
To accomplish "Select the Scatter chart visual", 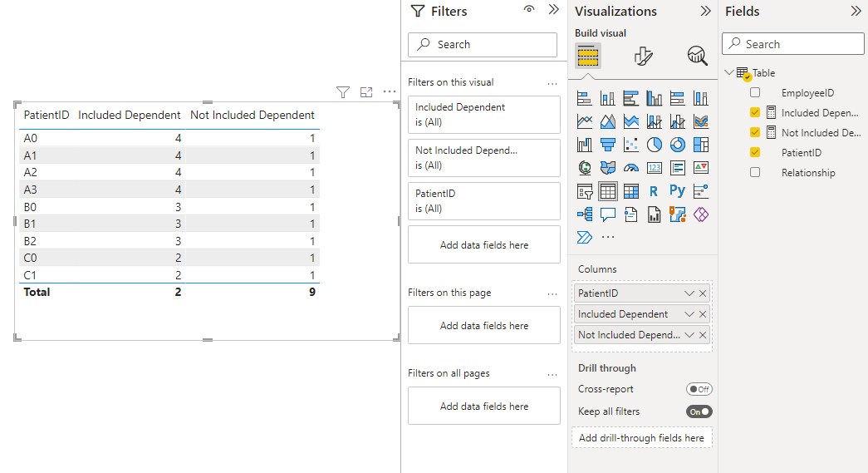I will (x=631, y=145).
